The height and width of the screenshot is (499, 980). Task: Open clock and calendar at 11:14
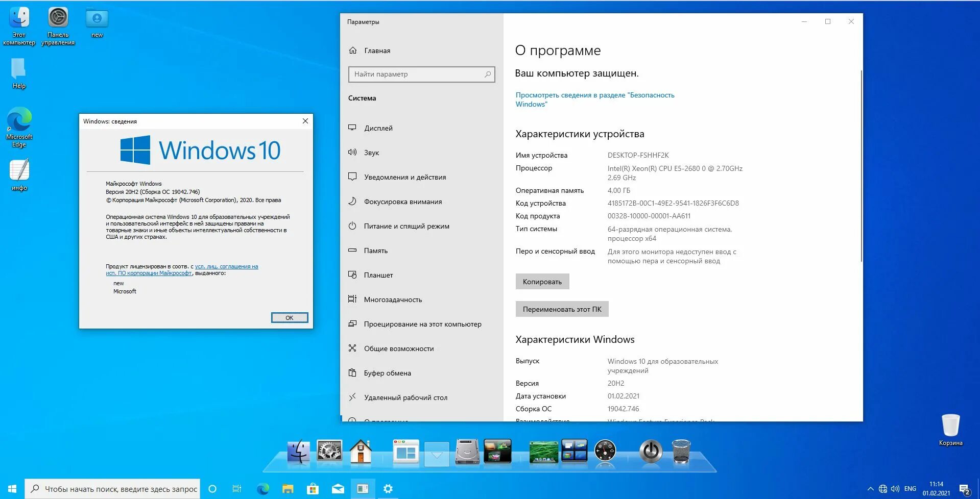click(x=936, y=489)
